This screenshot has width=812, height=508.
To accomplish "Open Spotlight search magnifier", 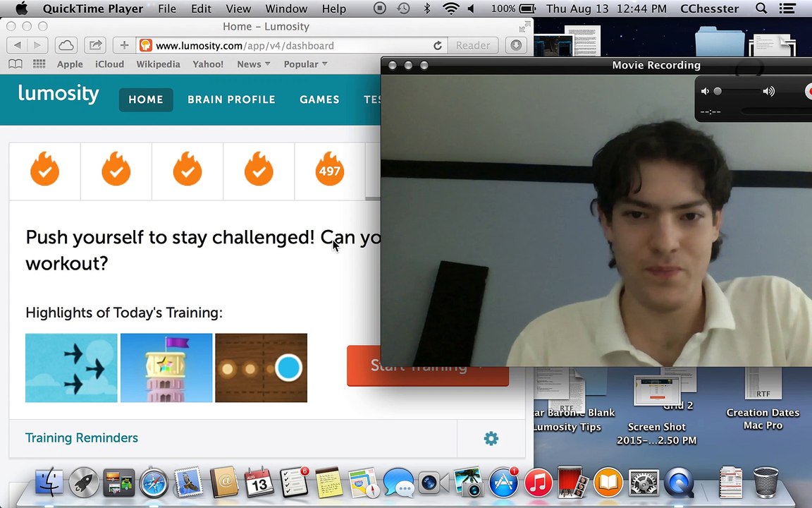I will point(761,8).
